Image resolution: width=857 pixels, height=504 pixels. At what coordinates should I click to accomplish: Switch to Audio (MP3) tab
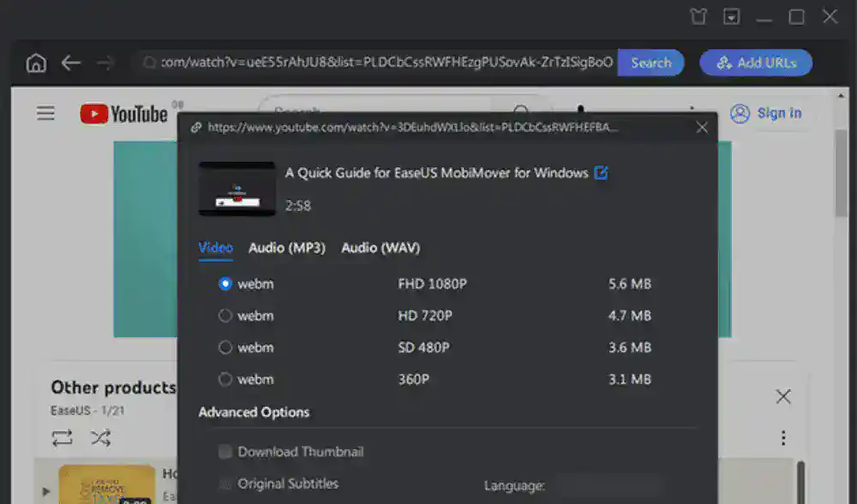click(x=287, y=248)
